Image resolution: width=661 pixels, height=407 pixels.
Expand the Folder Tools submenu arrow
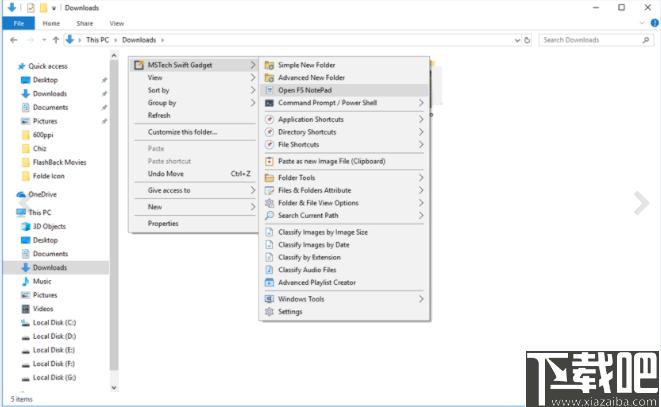421,178
